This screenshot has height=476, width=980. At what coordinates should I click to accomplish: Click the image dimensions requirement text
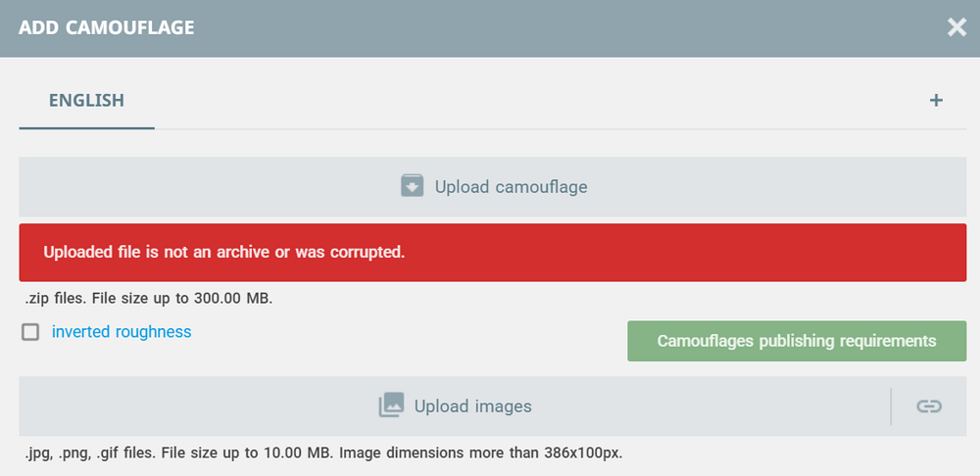(x=323, y=452)
